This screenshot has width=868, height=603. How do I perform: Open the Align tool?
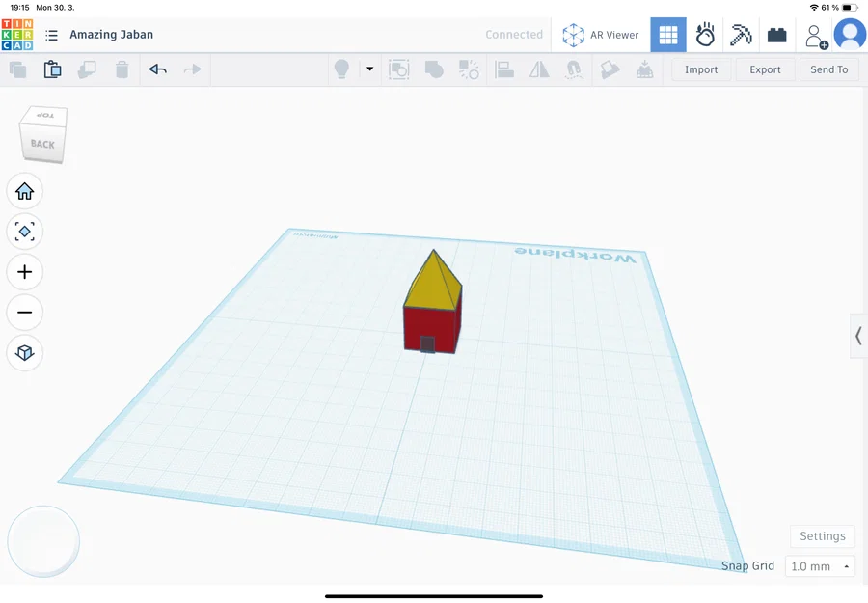click(504, 69)
